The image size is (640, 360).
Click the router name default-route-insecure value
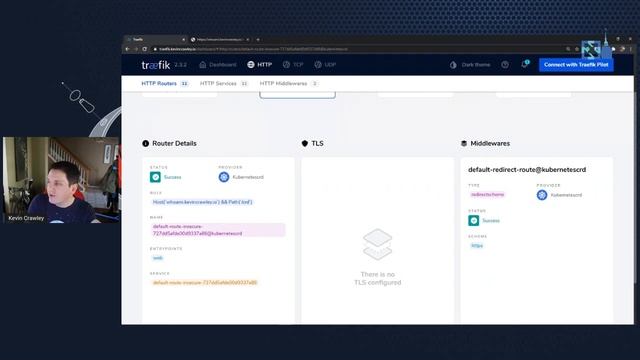click(x=218, y=230)
